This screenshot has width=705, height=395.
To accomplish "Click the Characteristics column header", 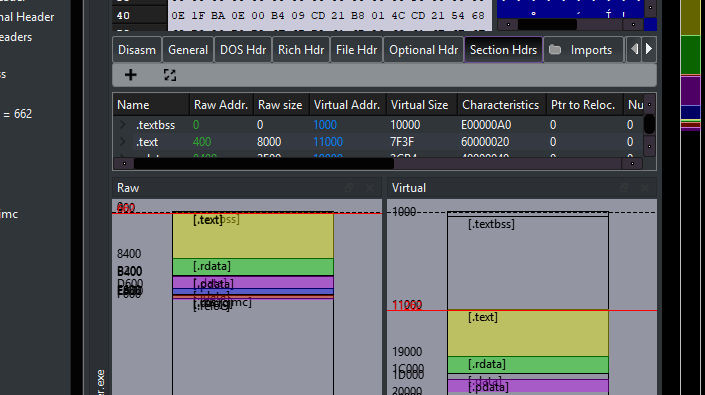I will (501, 105).
